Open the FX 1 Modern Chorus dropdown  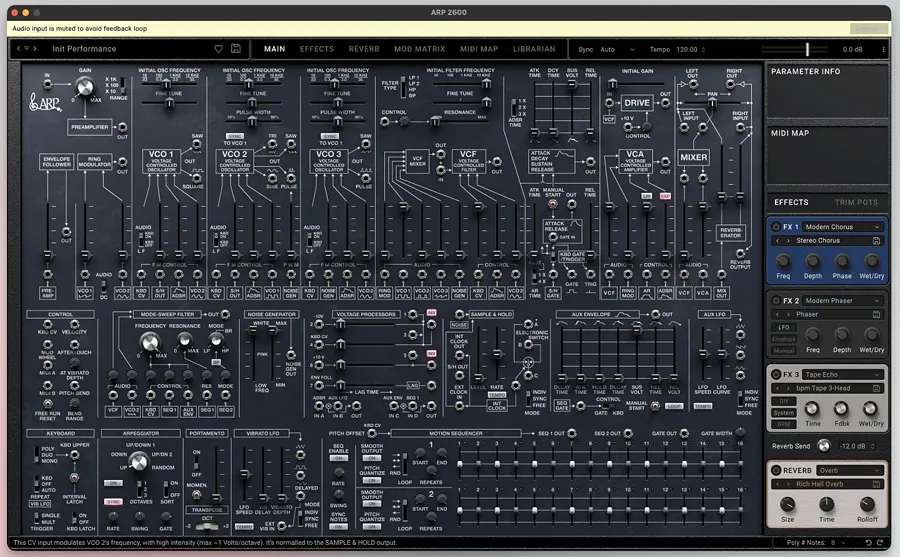842,227
